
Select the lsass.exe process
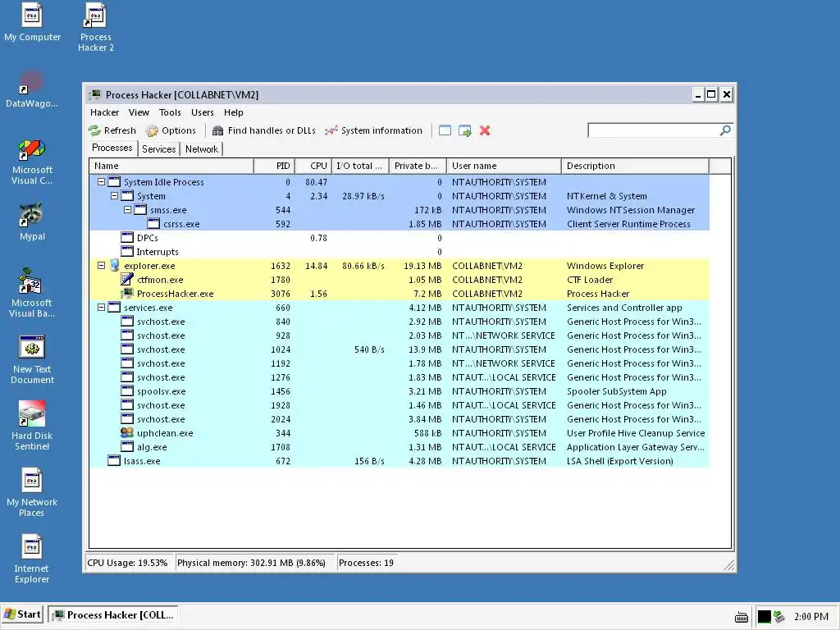[399, 461]
